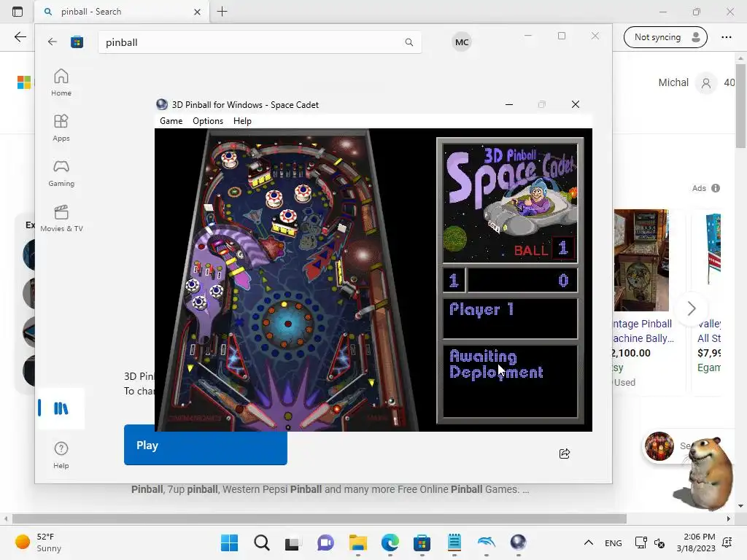This screenshot has width=747, height=560.
Task: Open the Game menu in 3D Pinball
Action: 171,121
